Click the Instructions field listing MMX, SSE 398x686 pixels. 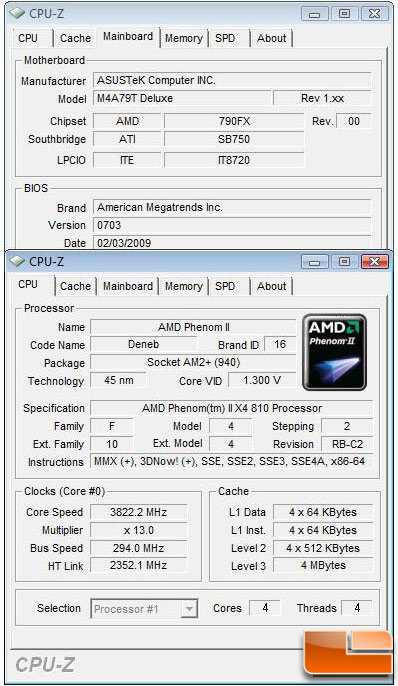[x=232, y=462]
